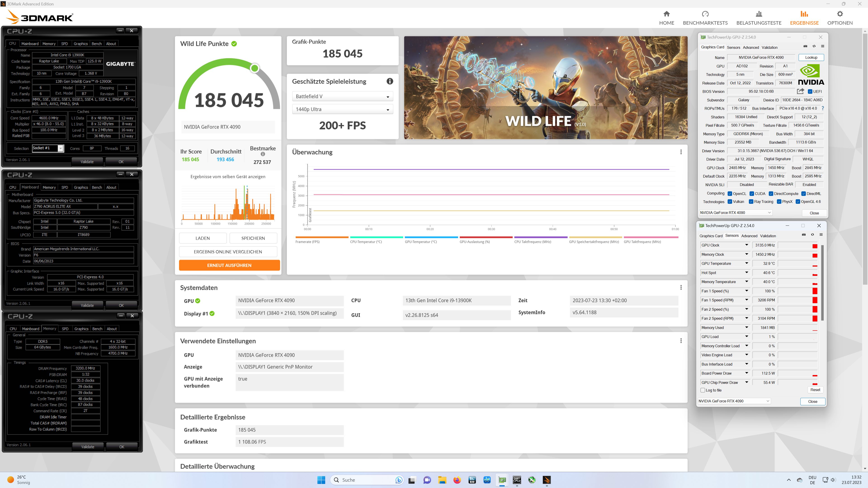Go to BELASTUNGSTESTE stress tests
Viewport: 868px width, 488px height.
759,18
